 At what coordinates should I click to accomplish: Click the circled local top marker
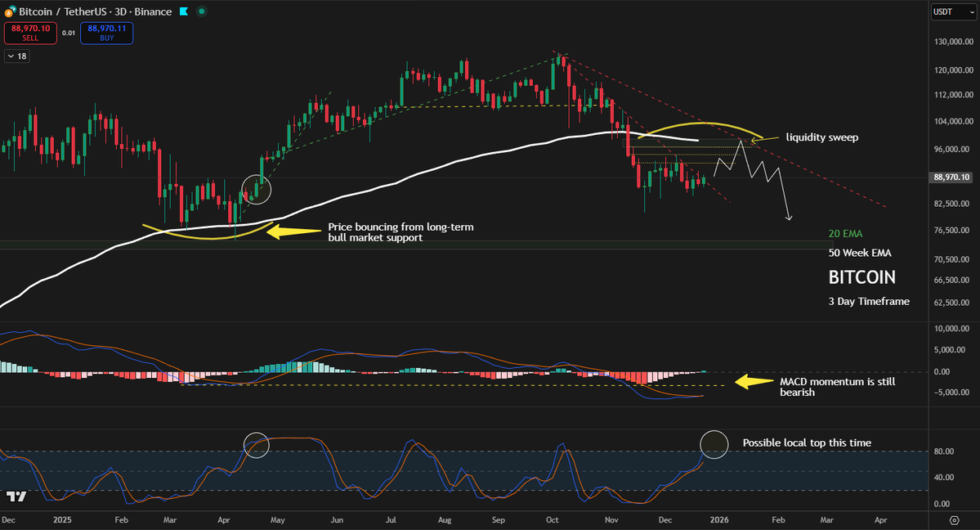[x=714, y=444]
